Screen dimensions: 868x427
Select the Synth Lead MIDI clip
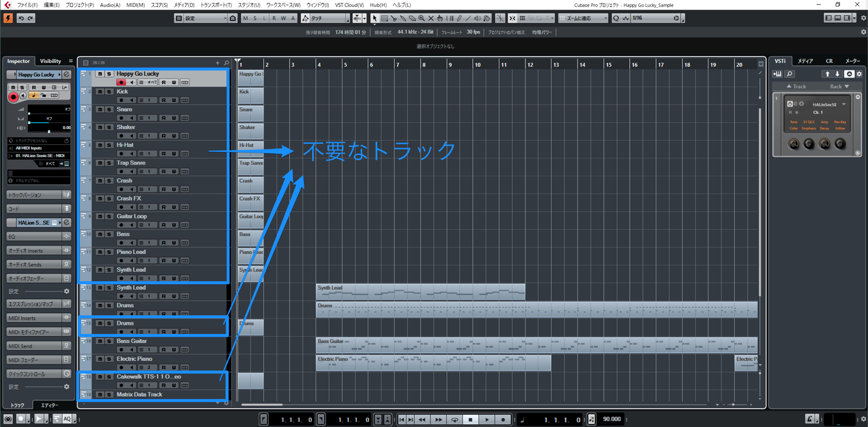point(421,292)
